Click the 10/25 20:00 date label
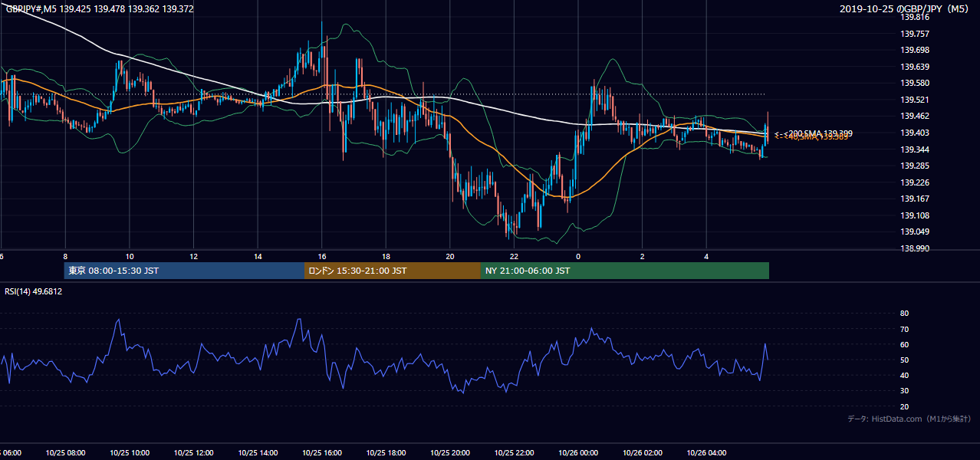Viewport: 980px width, 460px height. (x=450, y=452)
